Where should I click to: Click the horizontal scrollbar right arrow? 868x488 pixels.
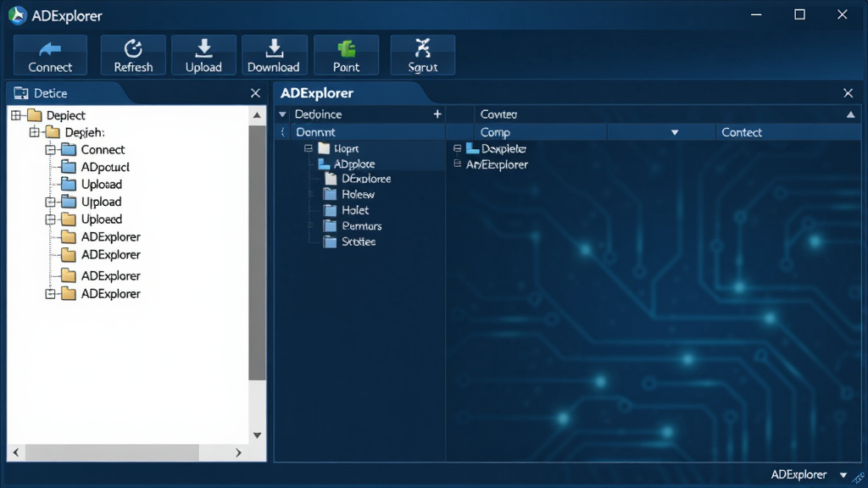pyautogui.click(x=238, y=452)
